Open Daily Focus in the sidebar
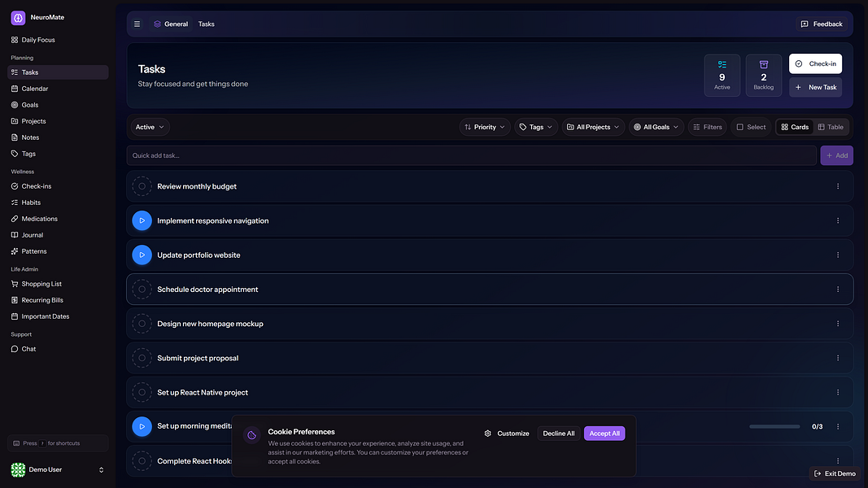The image size is (868, 488). tap(58, 40)
